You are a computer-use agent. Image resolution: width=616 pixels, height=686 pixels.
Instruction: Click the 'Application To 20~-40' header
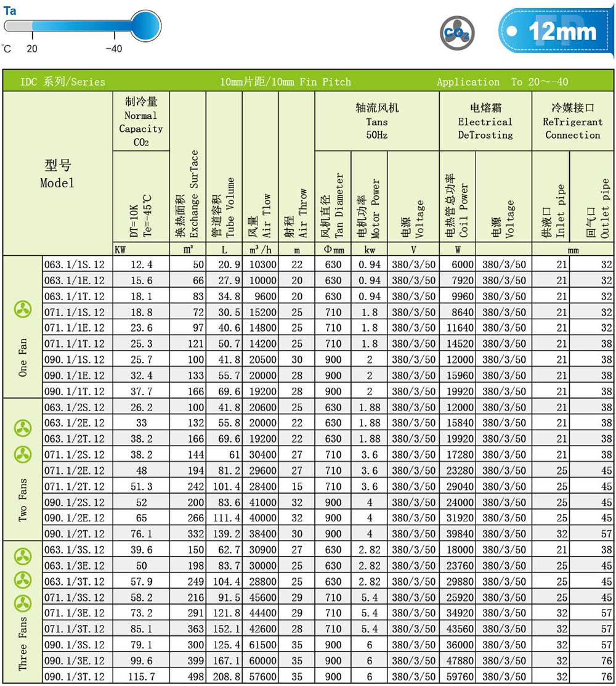point(502,82)
